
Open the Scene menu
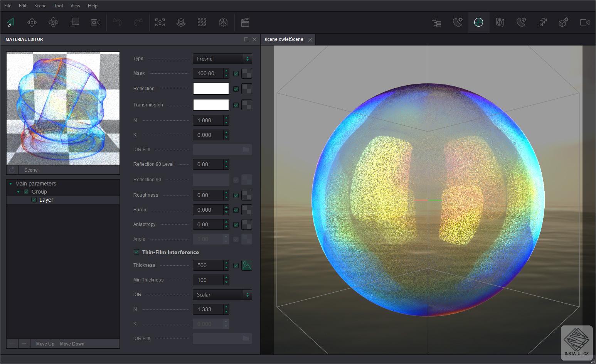click(40, 6)
